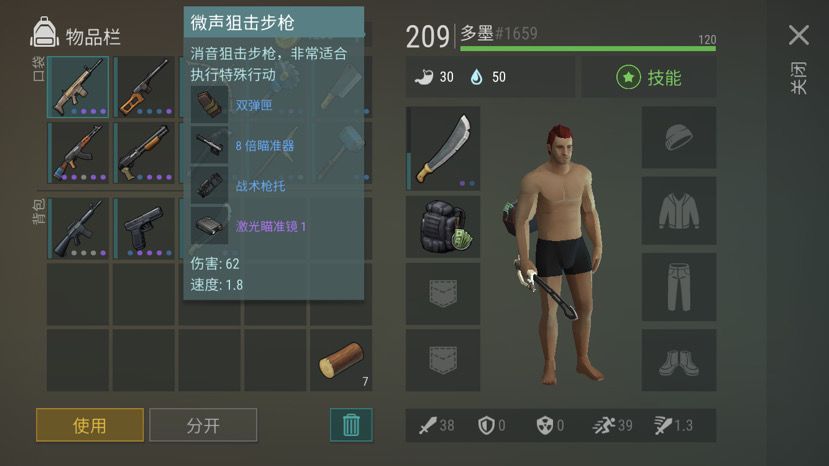Screen dimensions: 829x466
Task: Select the wood log stack
Action: (x=341, y=360)
